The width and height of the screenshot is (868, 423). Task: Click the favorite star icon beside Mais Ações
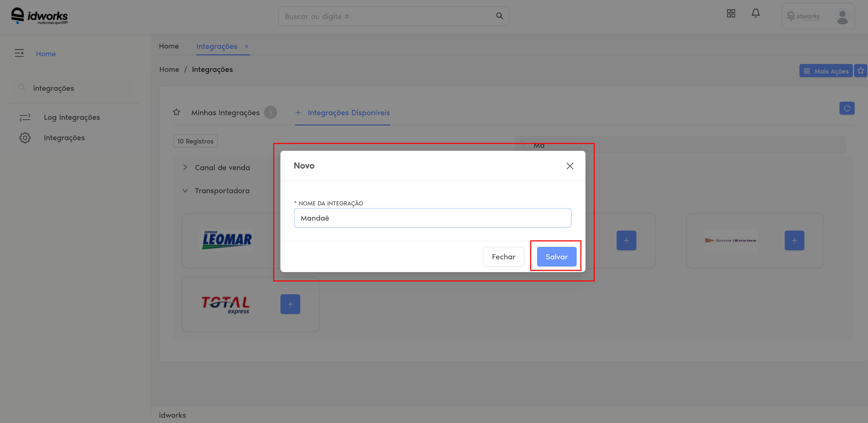861,71
